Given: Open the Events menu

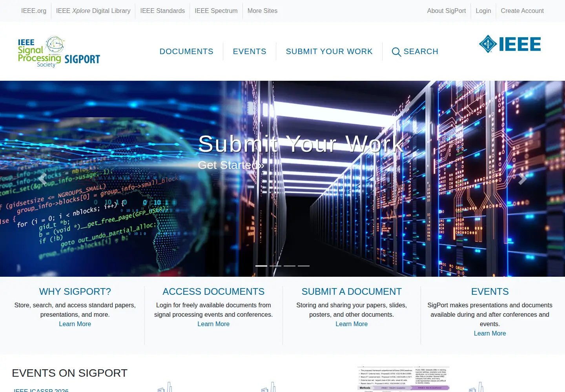Looking at the screenshot, I should tap(250, 51).
